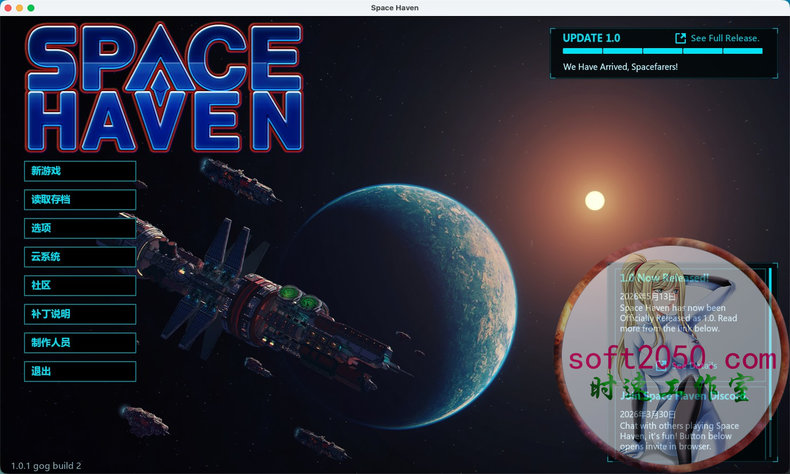Open the 选项 options menu
Viewport: 790px width, 474px height.
(x=80, y=229)
